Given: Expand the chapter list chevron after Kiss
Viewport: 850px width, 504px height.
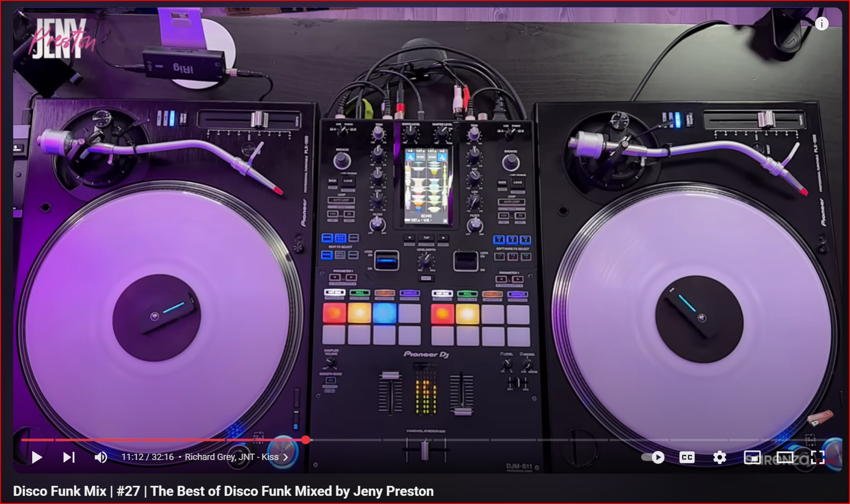Looking at the screenshot, I should tap(285, 457).
